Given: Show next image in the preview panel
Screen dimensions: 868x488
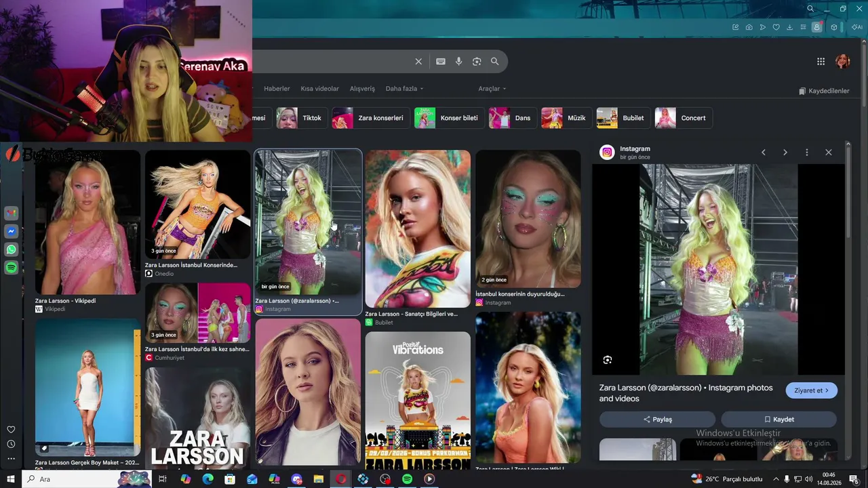Looking at the screenshot, I should click(785, 152).
